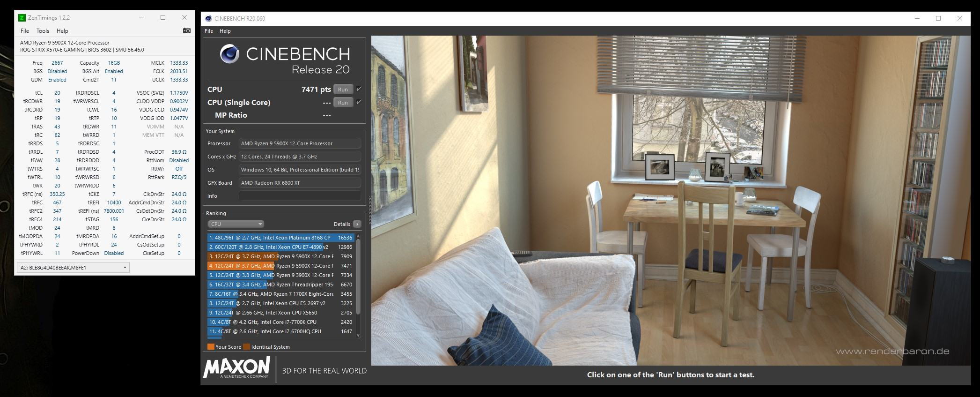Select ranking entry Core i7-6700HQ
The image size is (980, 397).
point(281,331)
